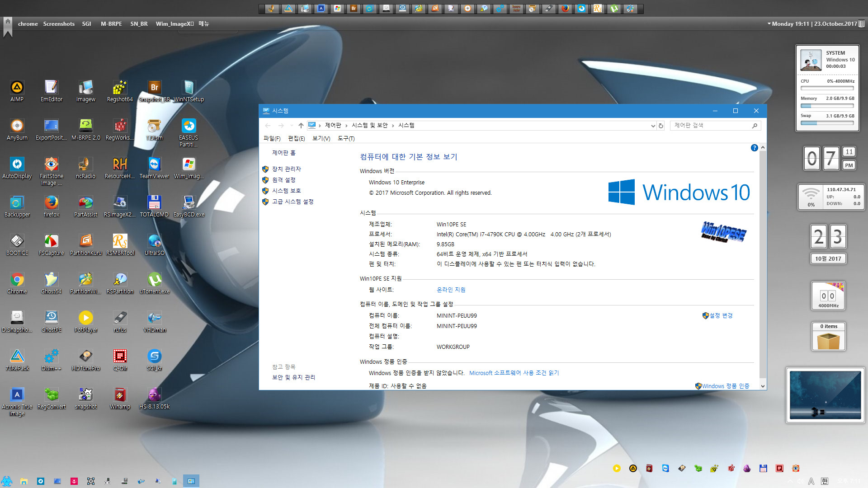The image size is (868, 488).
Task: Open PartAssist desktop icon
Action: click(x=86, y=206)
